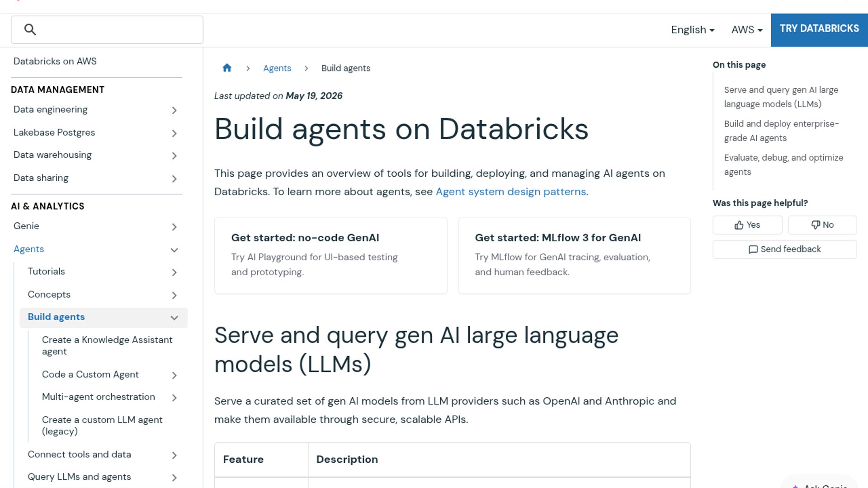Open the Data warehousing sidebar item
The width and height of the screenshot is (868, 488).
click(52, 155)
